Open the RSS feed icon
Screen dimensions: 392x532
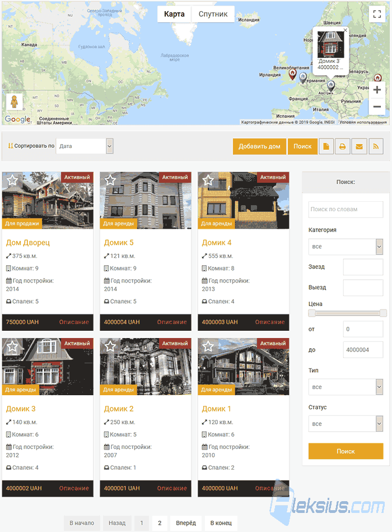pyautogui.click(x=376, y=146)
